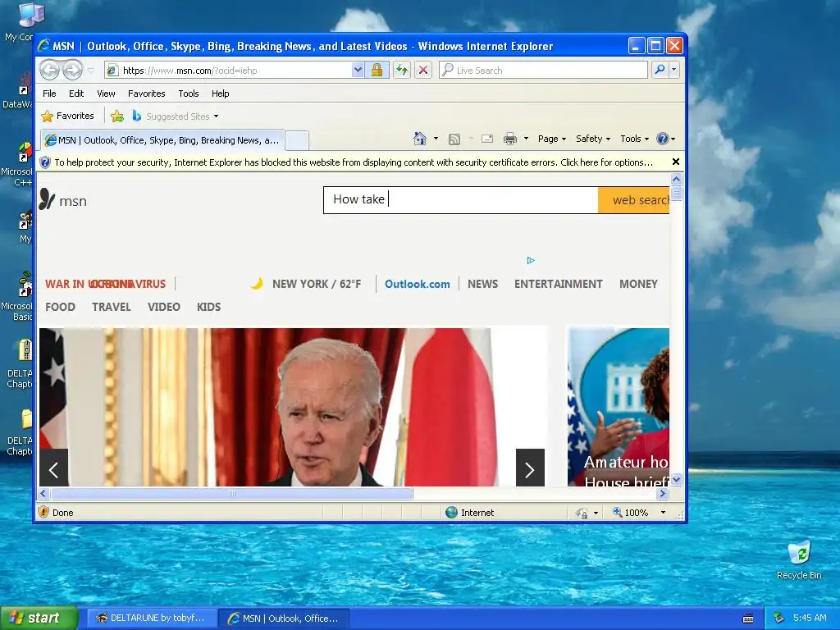Screen dimensions: 840x630
Task: Click the security lock icon
Action: click(377, 71)
